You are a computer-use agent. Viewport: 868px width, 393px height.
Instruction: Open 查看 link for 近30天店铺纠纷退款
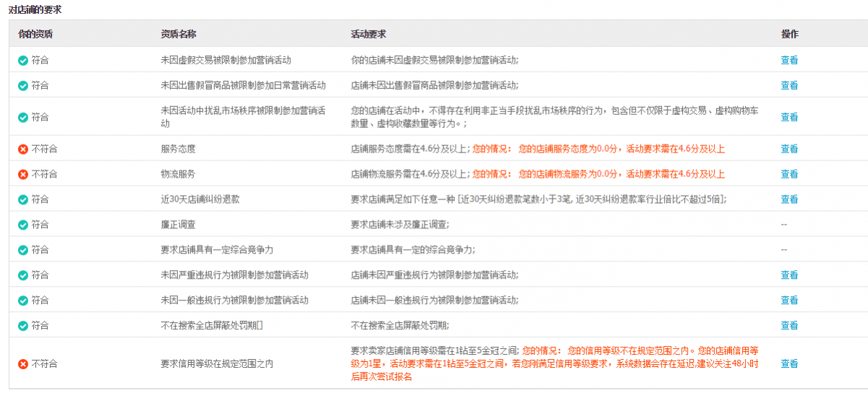789,199
